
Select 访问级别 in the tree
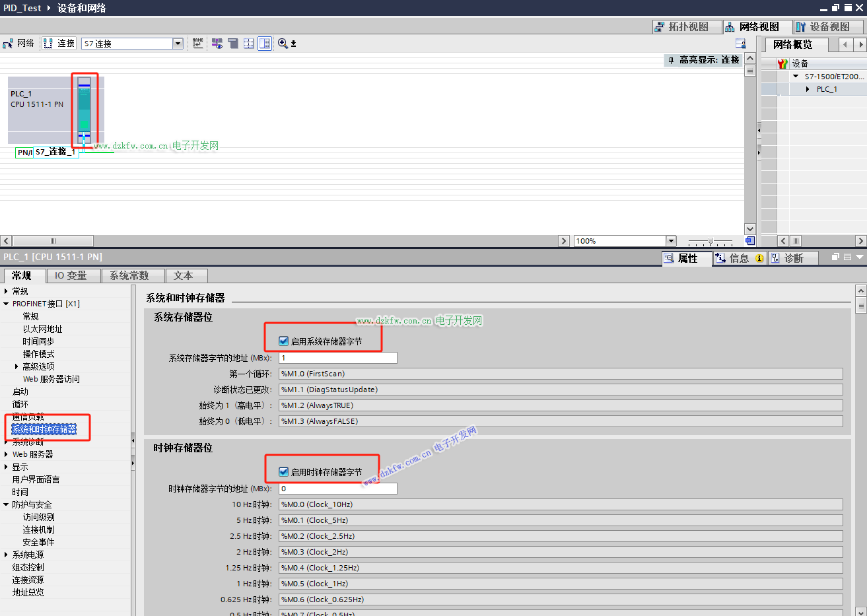(x=38, y=517)
